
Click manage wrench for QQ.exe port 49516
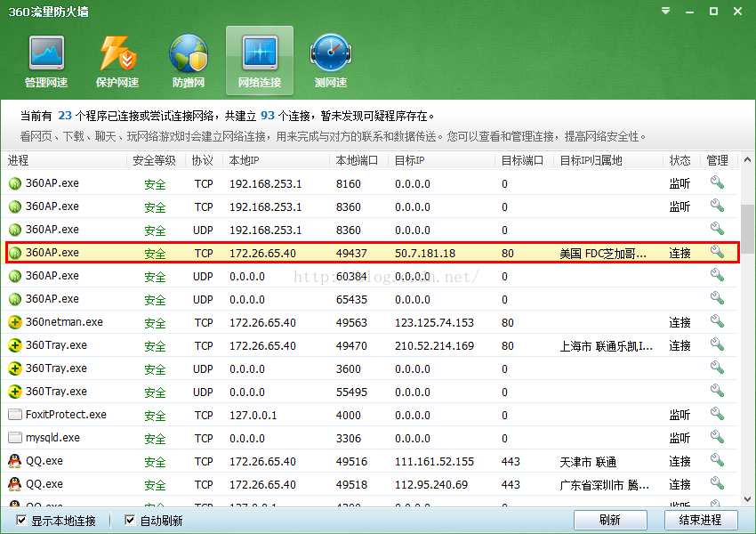pyautogui.click(x=717, y=461)
